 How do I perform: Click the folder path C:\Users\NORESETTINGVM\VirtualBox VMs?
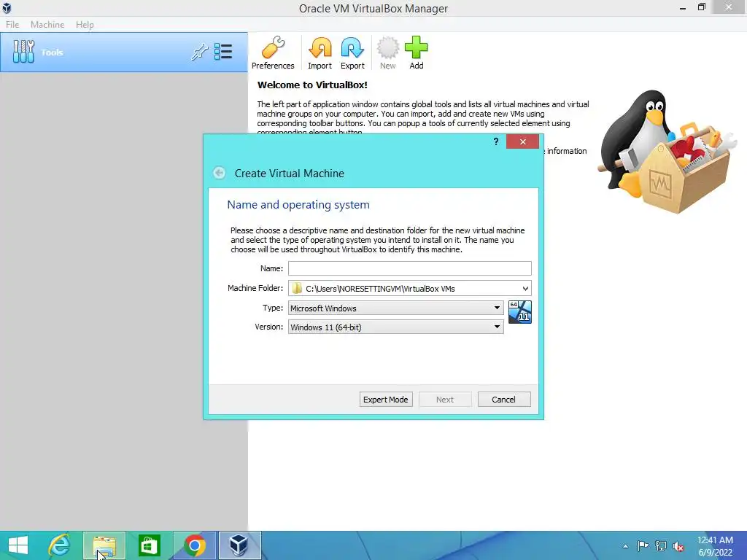(x=380, y=289)
